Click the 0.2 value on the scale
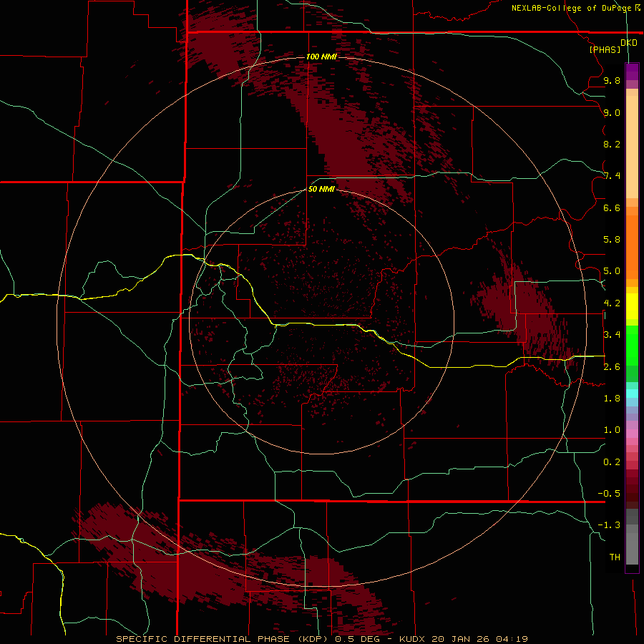 (x=612, y=462)
